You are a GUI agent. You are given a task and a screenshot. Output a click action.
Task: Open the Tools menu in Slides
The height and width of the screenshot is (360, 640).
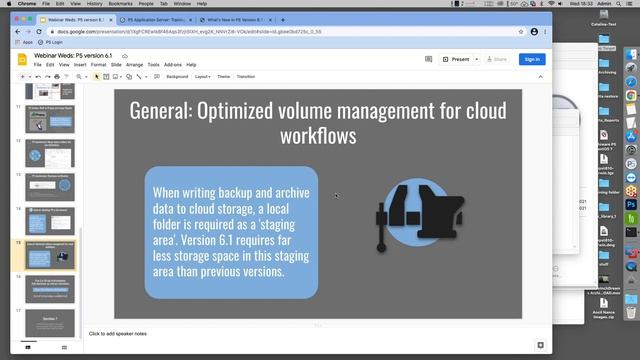(153, 65)
